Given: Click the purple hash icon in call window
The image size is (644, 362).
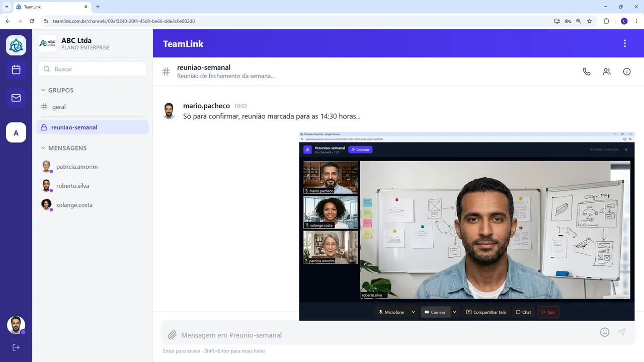Looking at the screenshot, I should pos(307,150).
